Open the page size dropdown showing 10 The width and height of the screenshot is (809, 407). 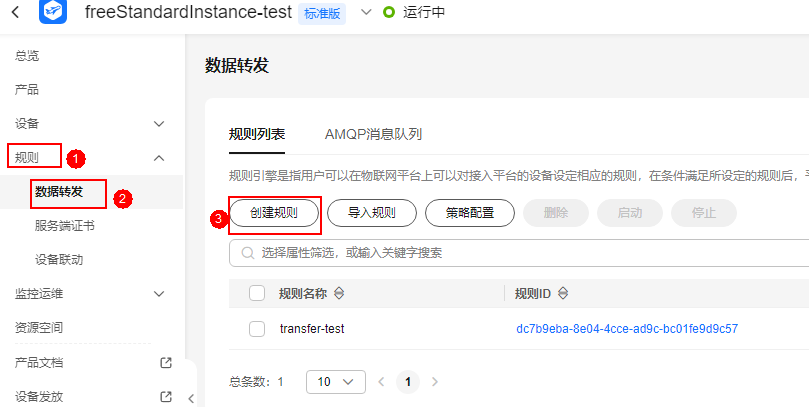click(x=335, y=382)
